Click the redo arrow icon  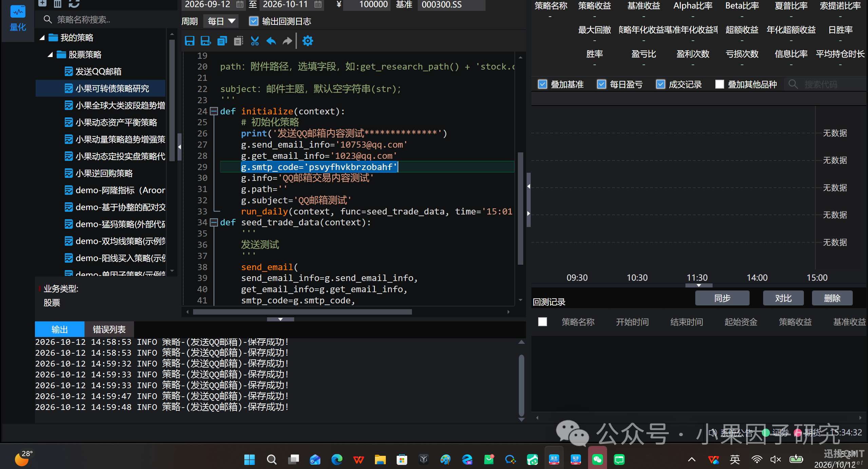(x=287, y=41)
